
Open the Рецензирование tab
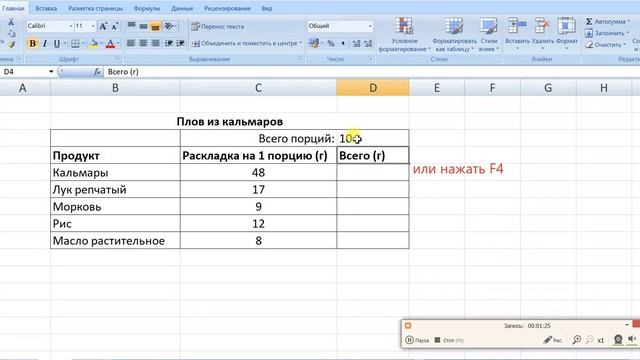(x=227, y=8)
